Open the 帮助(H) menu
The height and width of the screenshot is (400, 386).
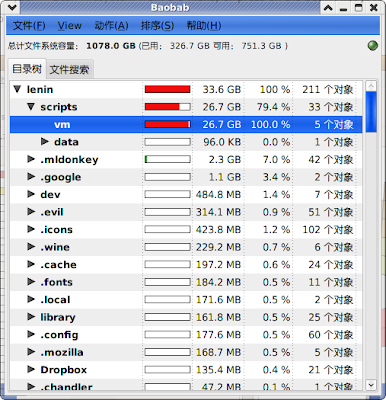[x=204, y=26]
